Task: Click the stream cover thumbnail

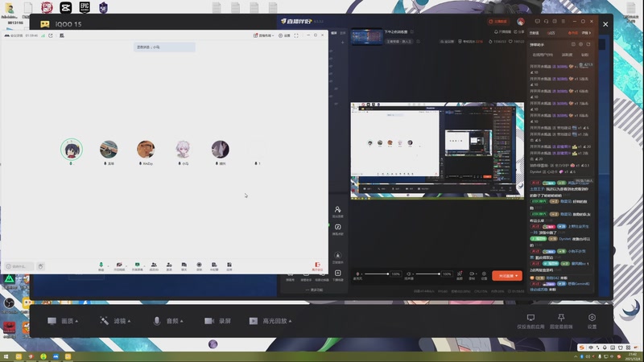Action: [366, 36]
